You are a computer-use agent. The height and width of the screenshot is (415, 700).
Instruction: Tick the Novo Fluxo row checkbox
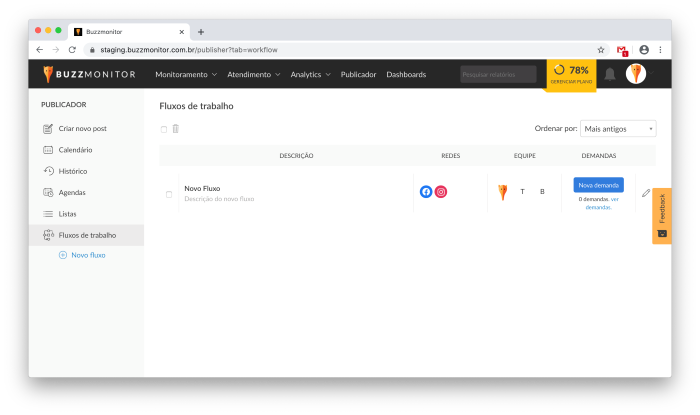(x=169, y=194)
